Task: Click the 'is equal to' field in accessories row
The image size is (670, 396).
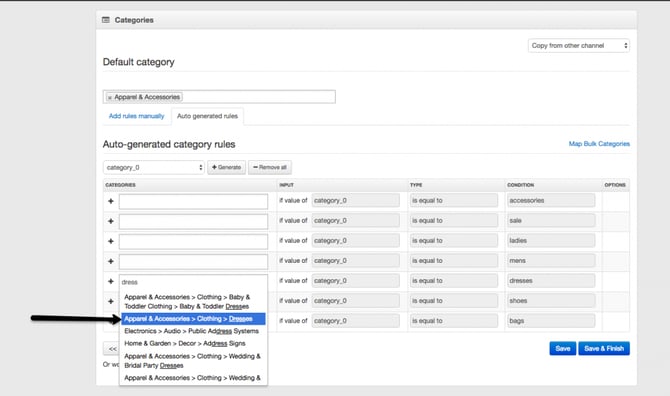Action: [x=454, y=200]
